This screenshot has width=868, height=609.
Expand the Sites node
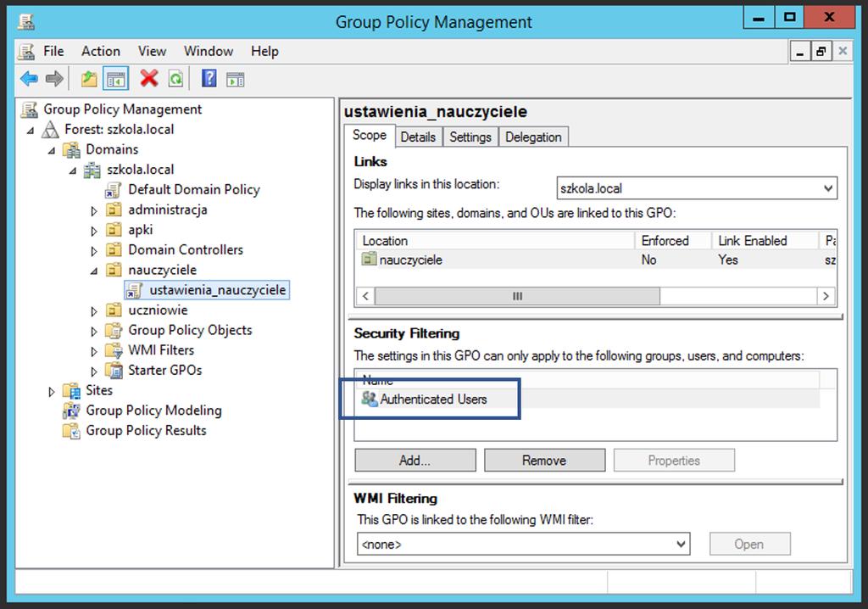tap(52, 391)
